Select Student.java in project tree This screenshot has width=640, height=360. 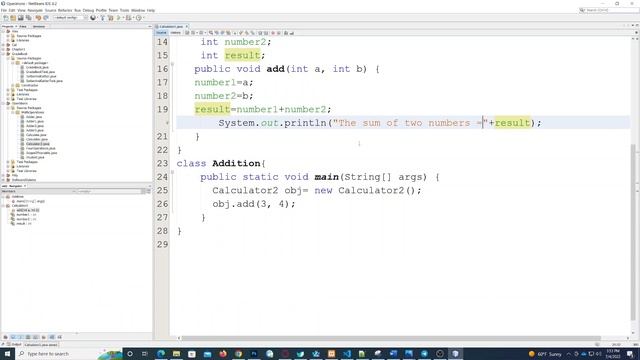coord(35,158)
